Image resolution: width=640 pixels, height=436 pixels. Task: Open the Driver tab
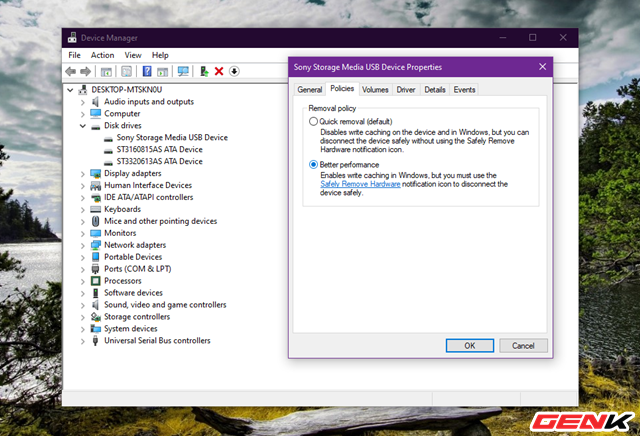[405, 90]
